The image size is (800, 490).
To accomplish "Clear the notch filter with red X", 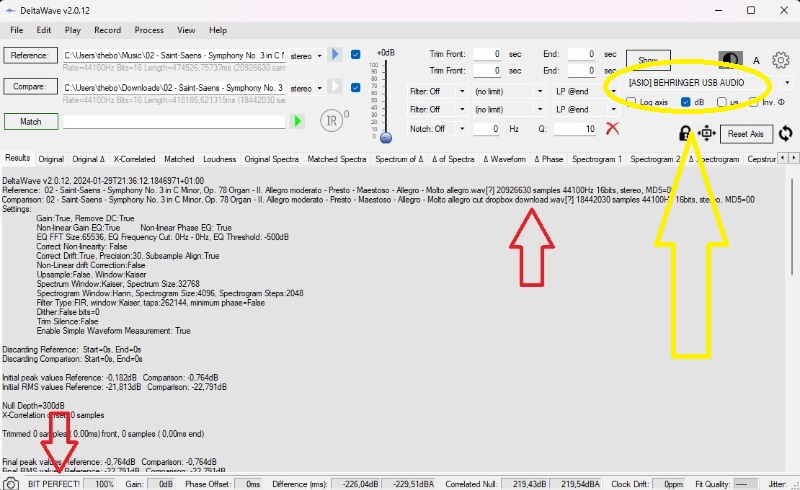I will point(612,128).
